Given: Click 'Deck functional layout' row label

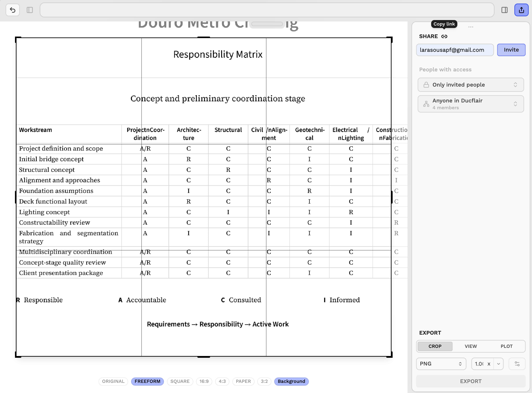Looking at the screenshot, I should tap(53, 202).
